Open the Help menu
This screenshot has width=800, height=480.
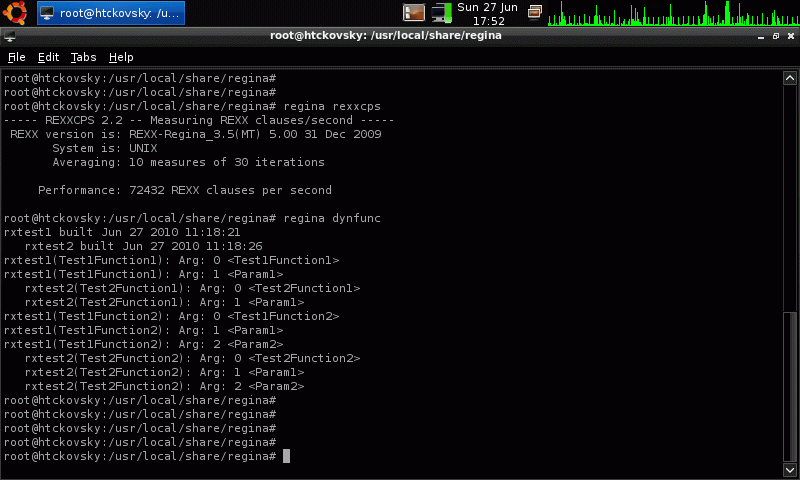tap(121, 58)
